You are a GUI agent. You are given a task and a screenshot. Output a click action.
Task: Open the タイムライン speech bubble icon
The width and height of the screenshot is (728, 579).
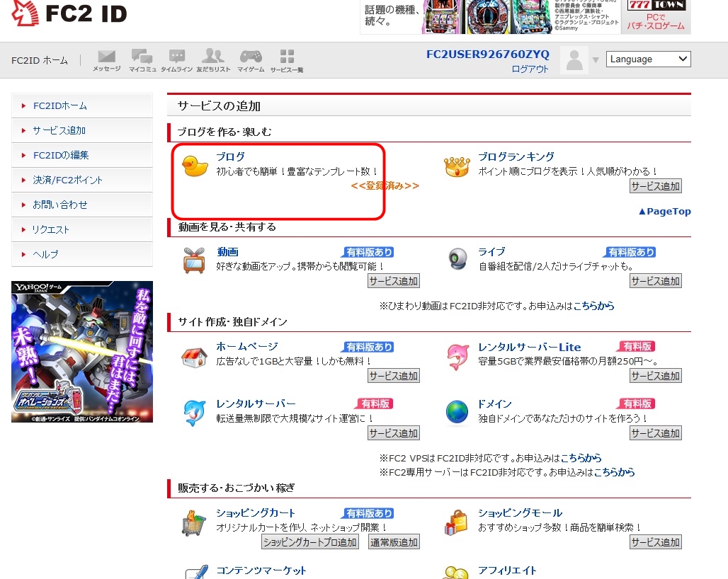pyautogui.click(x=177, y=60)
